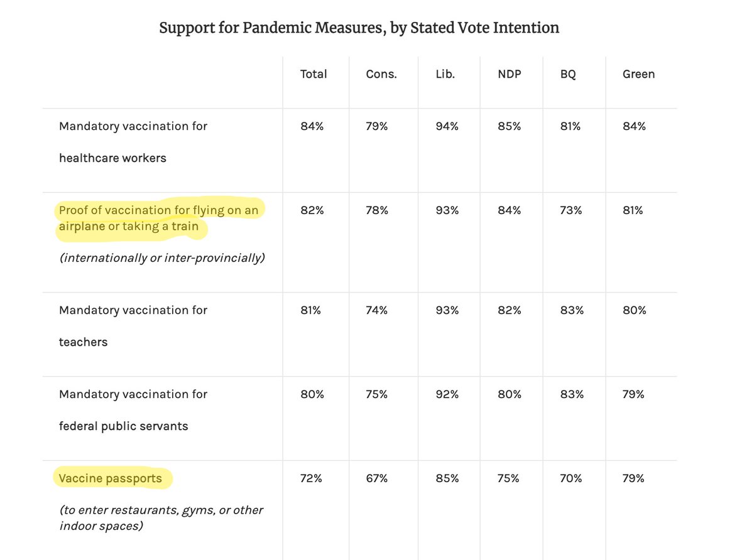The height and width of the screenshot is (560, 754).
Task: Click the 73% BQ proof of vaccination cell
Action: tap(572, 210)
